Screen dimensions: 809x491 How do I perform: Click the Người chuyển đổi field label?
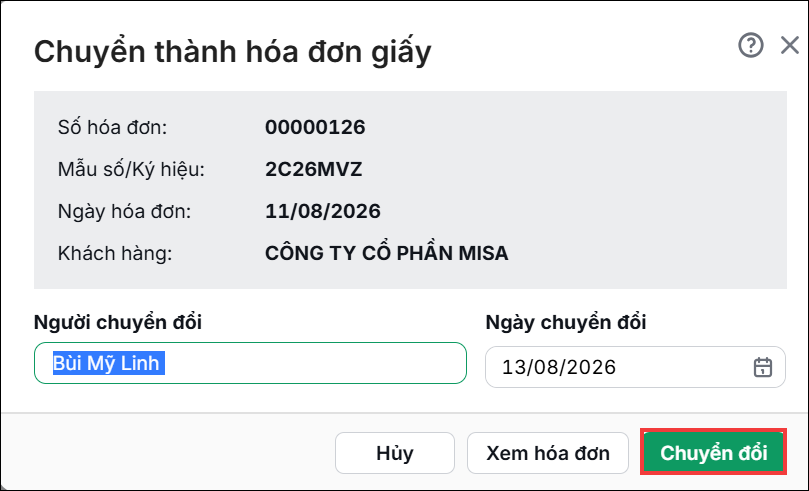[x=118, y=322]
